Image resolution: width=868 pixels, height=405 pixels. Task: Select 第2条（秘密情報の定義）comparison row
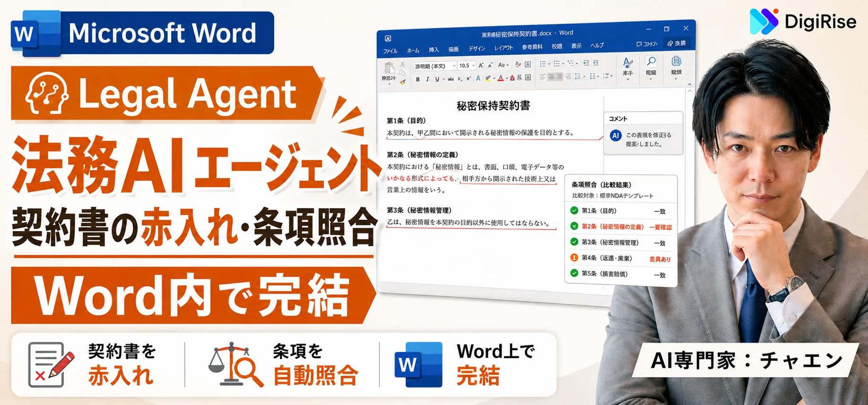click(621, 226)
